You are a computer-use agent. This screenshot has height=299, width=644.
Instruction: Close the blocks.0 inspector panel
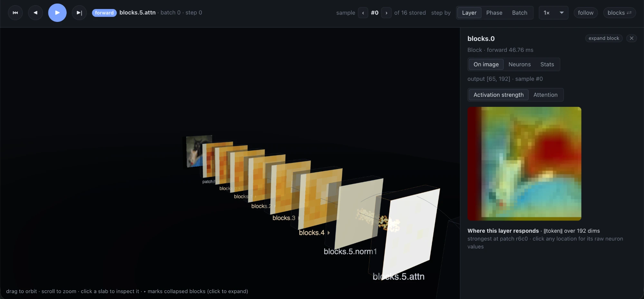tap(631, 38)
